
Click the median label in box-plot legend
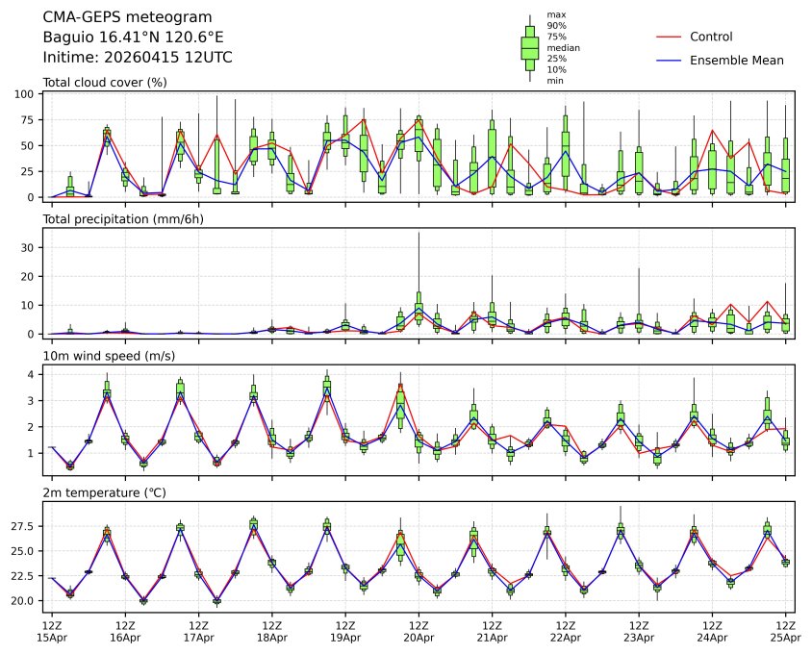pyautogui.click(x=563, y=47)
